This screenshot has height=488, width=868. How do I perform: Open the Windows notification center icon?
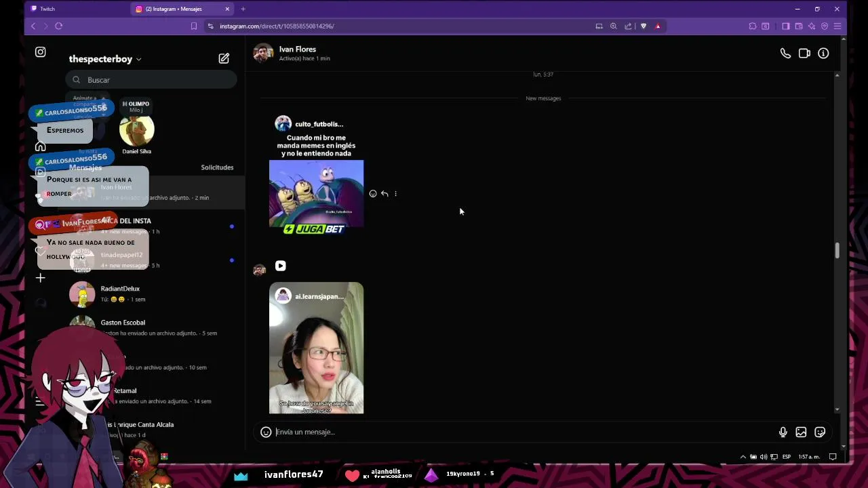[x=833, y=457]
